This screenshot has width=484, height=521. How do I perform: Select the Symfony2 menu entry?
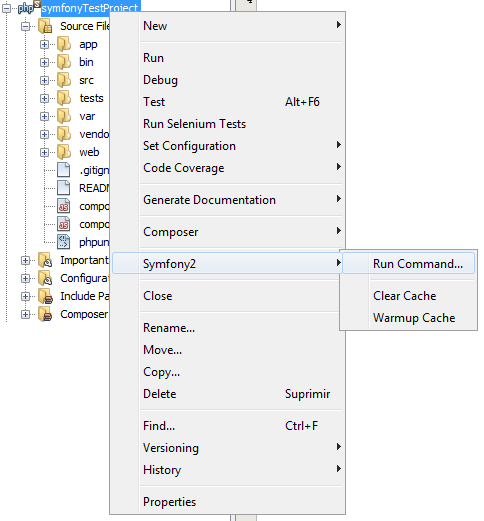(227, 263)
